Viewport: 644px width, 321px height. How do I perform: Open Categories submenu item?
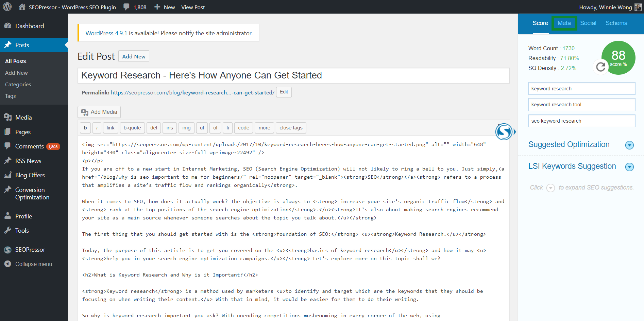click(18, 84)
